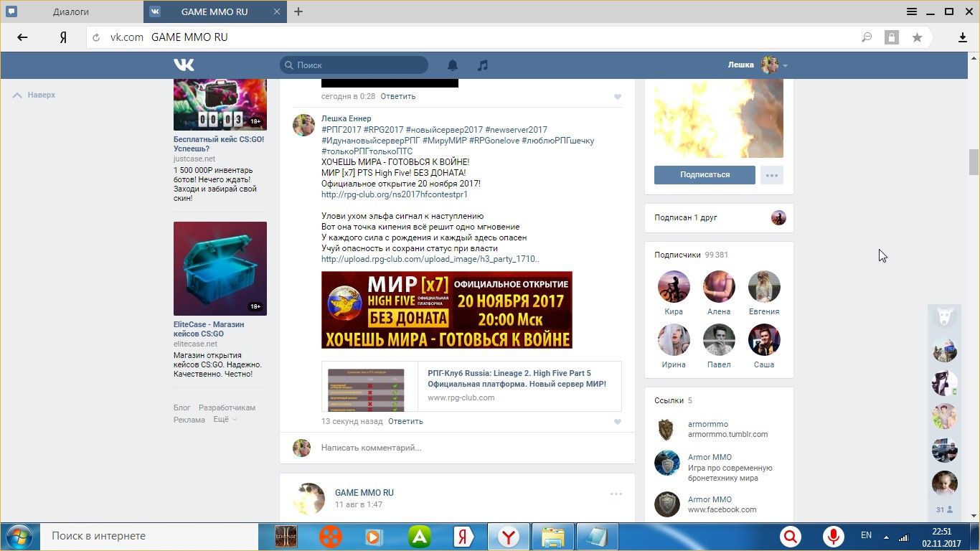Open the upload.rpg-club.com image link

(x=430, y=259)
